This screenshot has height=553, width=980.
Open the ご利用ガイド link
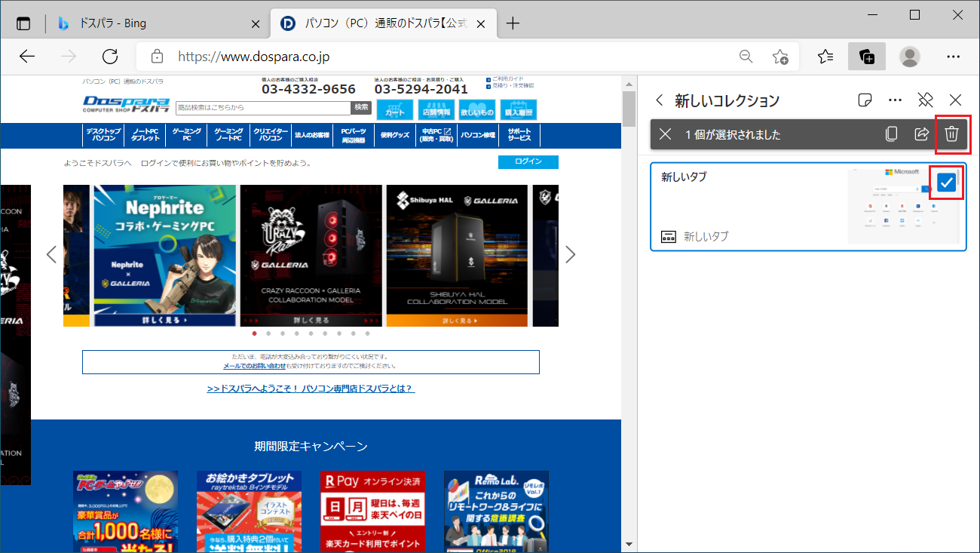(507, 78)
